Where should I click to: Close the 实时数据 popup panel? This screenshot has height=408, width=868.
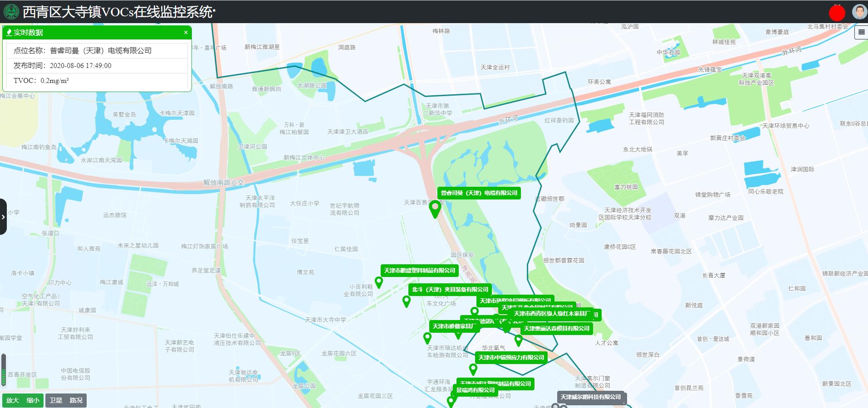(x=186, y=33)
